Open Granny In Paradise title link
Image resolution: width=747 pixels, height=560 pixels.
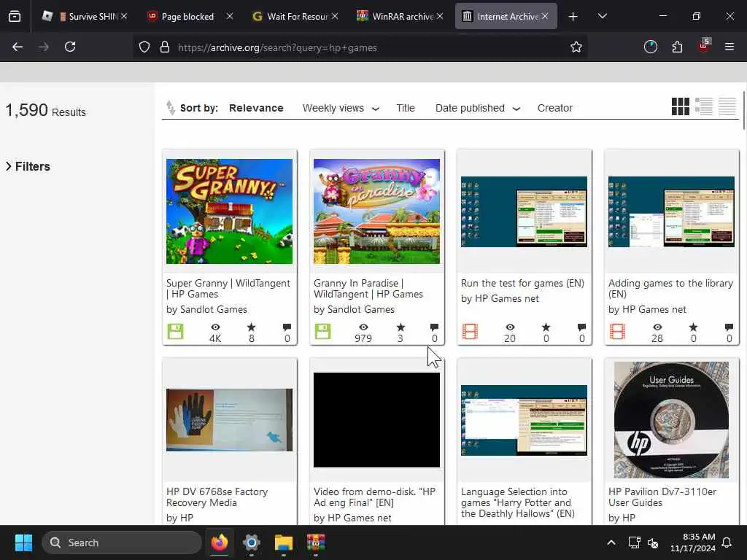tap(368, 289)
